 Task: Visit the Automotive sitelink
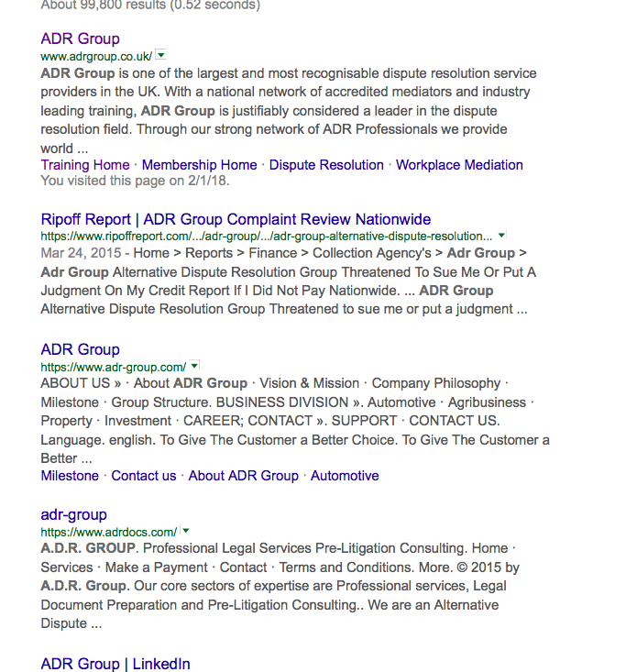(345, 476)
